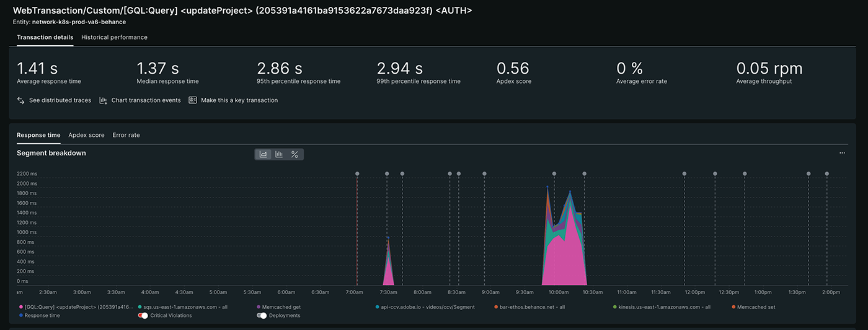Select the Apdex score tab
868x330 pixels.
click(86, 135)
